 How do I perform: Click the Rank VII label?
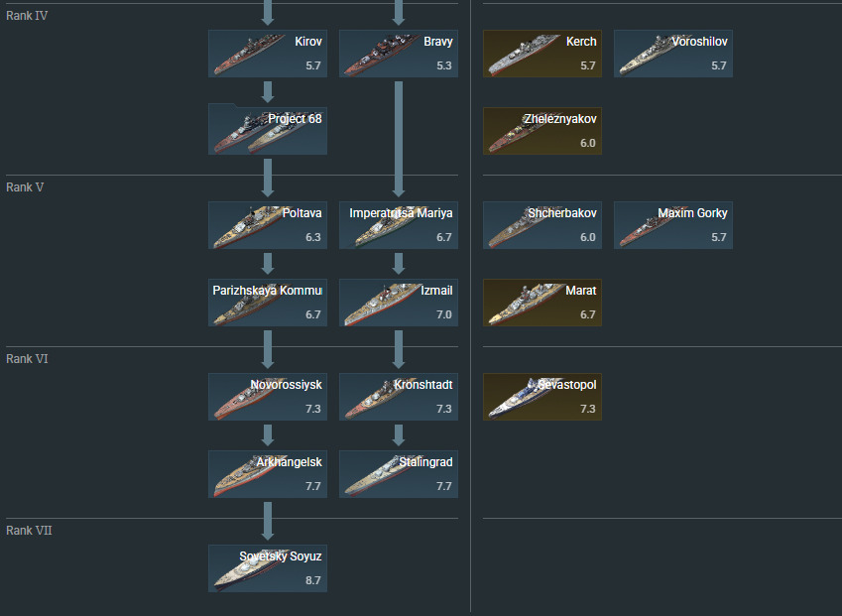pyautogui.click(x=29, y=531)
